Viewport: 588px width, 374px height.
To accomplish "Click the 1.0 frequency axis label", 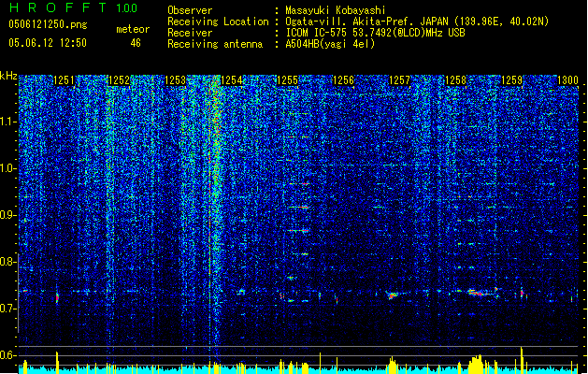I will point(8,168).
